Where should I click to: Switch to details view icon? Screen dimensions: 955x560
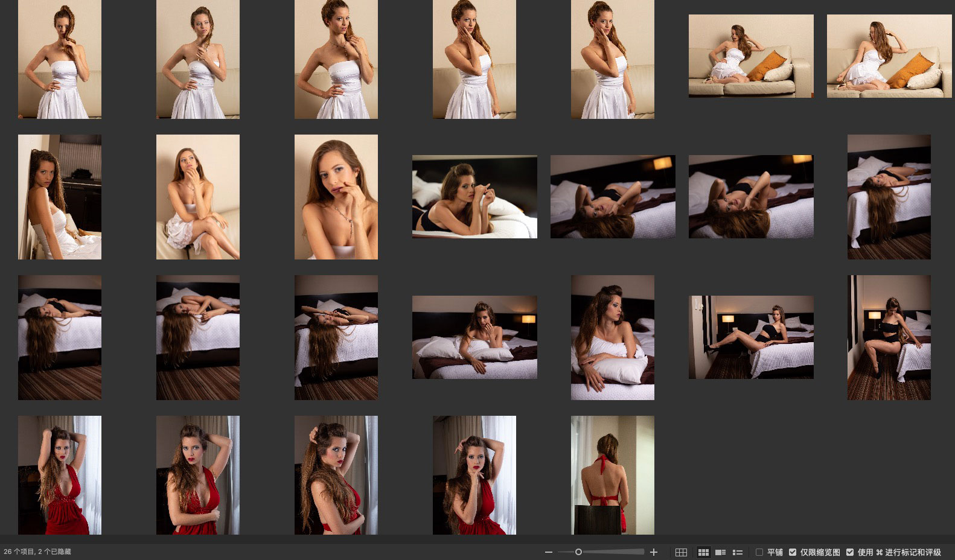click(720, 552)
